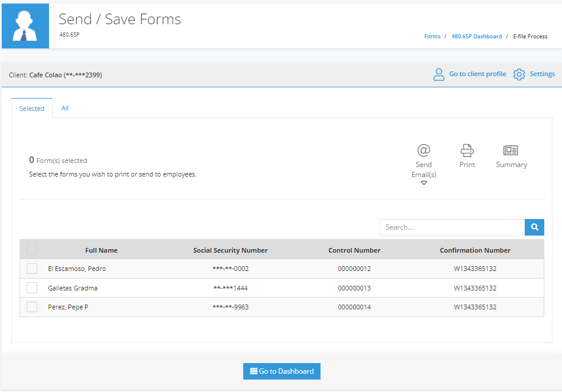Click the Send Email(s) at-sign icon
Image resolution: width=562 pixels, height=392 pixels.
click(x=424, y=150)
